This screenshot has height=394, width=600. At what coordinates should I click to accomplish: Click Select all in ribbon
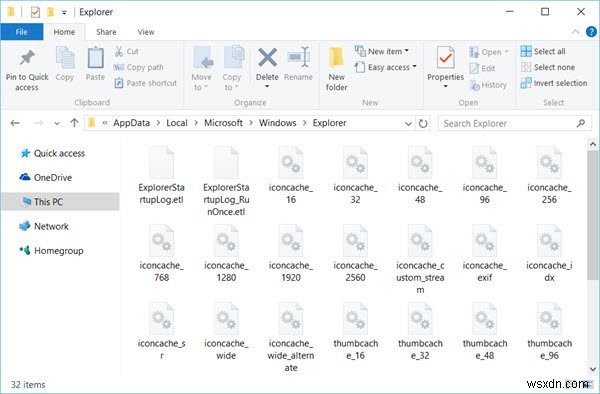[543, 51]
